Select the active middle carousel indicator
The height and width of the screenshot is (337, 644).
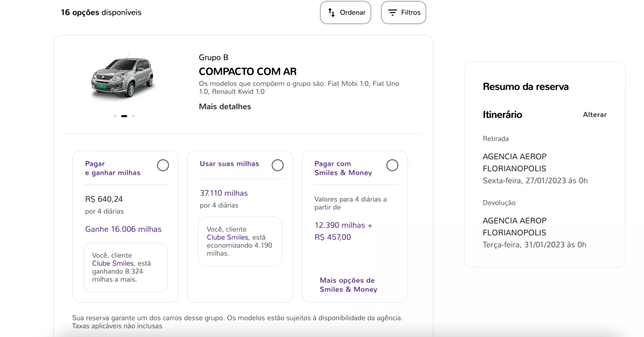coord(124,116)
